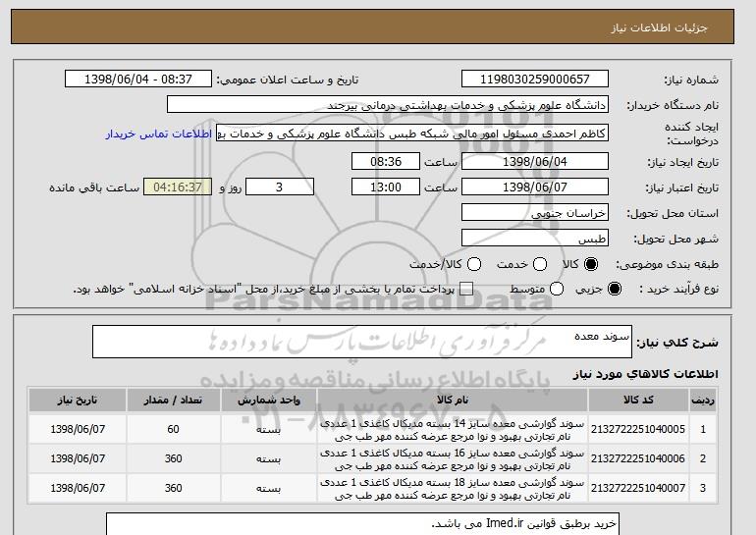Click the واحد شمارش column header
The width and height of the screenshot is (756, 535).
(x=269, y=401)
